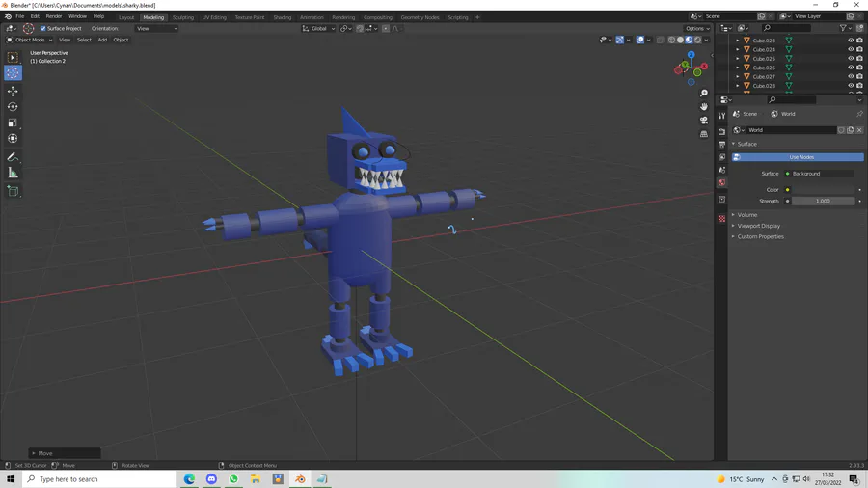Select the Annotate pencil tool
This screenshot has width=868, height=488.
click(13, 157)
